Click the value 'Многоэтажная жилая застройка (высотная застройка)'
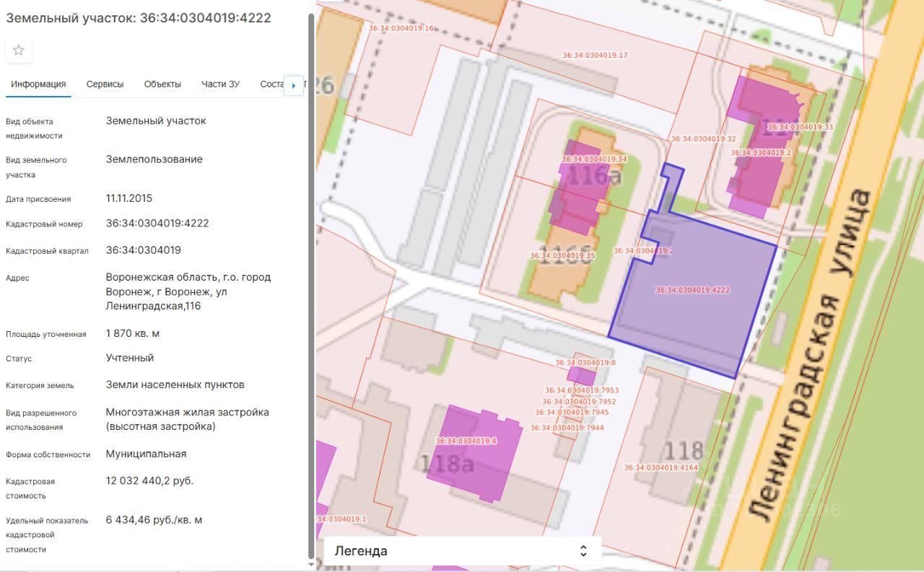Image resolution: width=924 pixels, height=572 pixels. [x=188, y=419]
